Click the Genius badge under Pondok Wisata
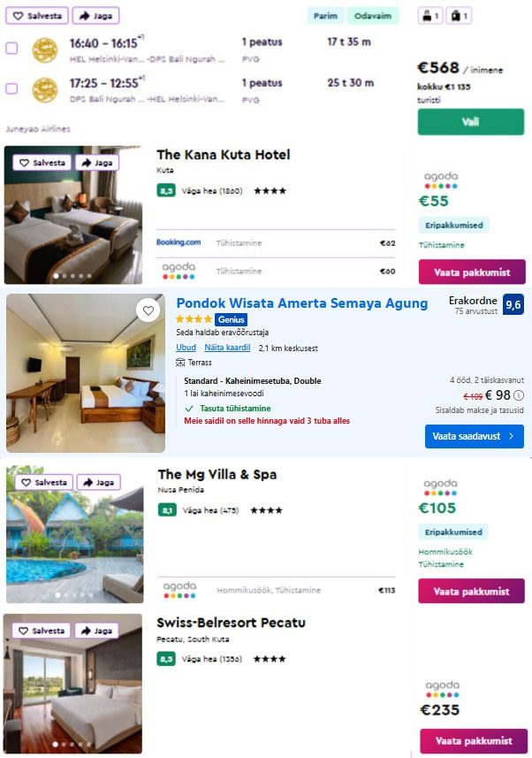The image size is (532, 758). click(x=231, y=319)
